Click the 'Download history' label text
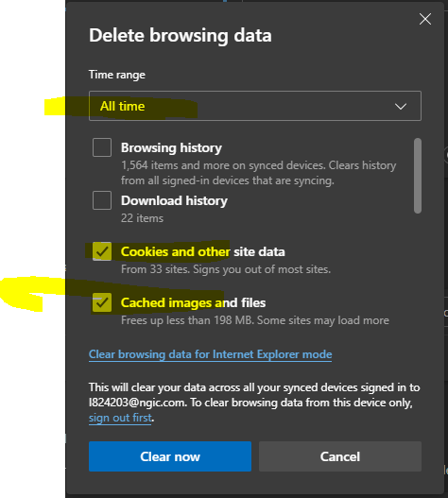 tap(174, 200)
